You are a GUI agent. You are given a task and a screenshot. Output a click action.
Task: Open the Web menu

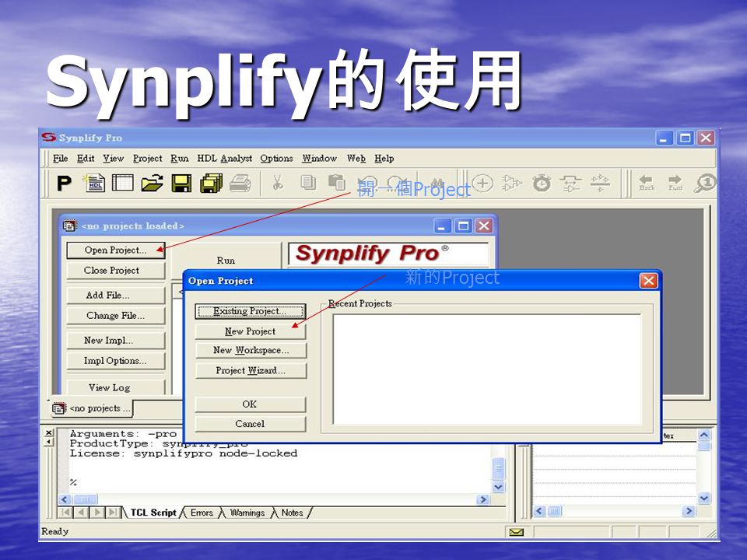[356, 158]
